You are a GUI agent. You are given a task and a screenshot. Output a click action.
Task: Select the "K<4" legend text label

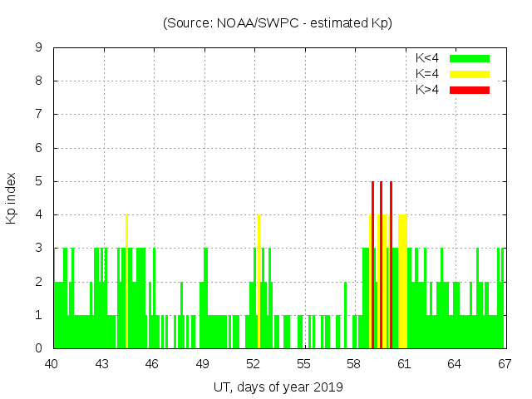point(428,58)
